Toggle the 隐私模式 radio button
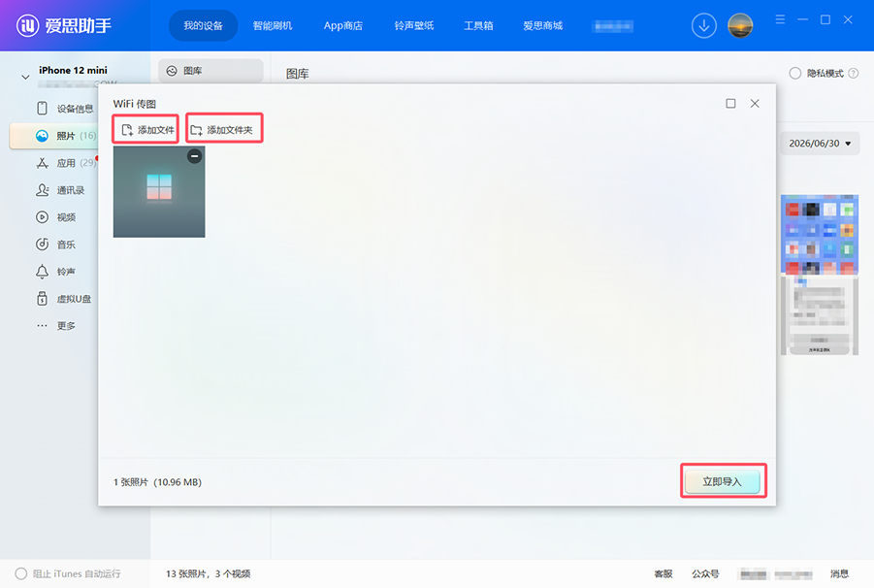This screenshot has height=588, width=874. 794,74
